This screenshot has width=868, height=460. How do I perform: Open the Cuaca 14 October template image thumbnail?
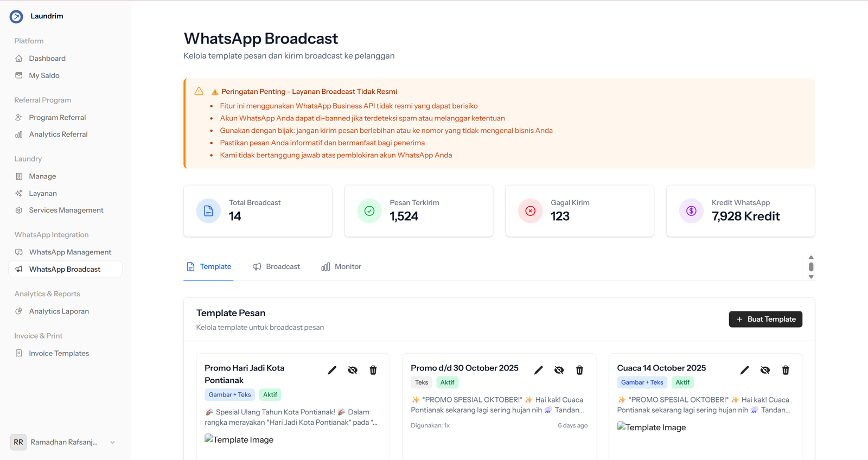point(652,427)
